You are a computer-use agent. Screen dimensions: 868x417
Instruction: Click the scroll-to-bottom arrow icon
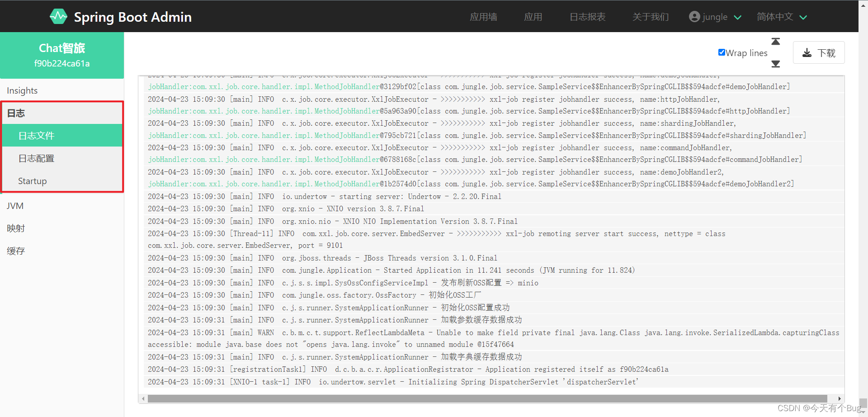pyautogui.click(x=775, y=64)
